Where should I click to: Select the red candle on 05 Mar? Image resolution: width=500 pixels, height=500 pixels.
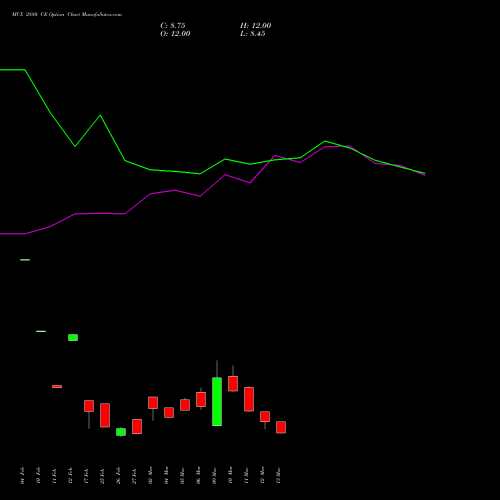point(185,405)
